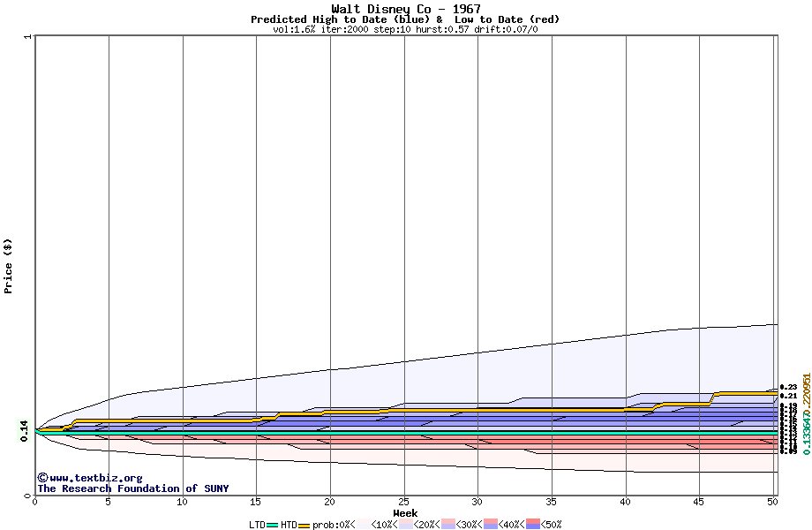Click the <10% probability legend swatch
Image resolution: width=812 pixels, height=530 pixels.
click(362, 525)
